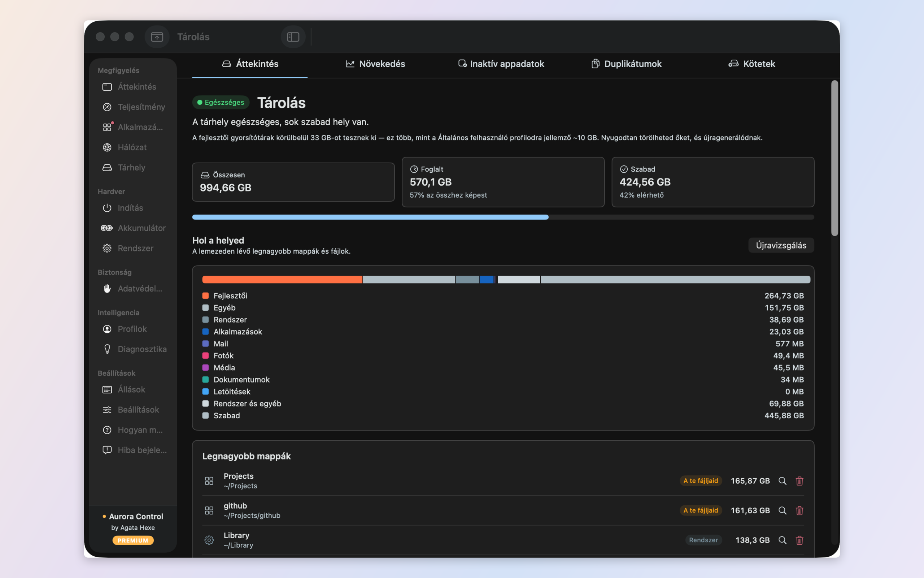Viewport: 924px width, 578px height.
Task: Click the Egészséges status badge
Action: 221,103
